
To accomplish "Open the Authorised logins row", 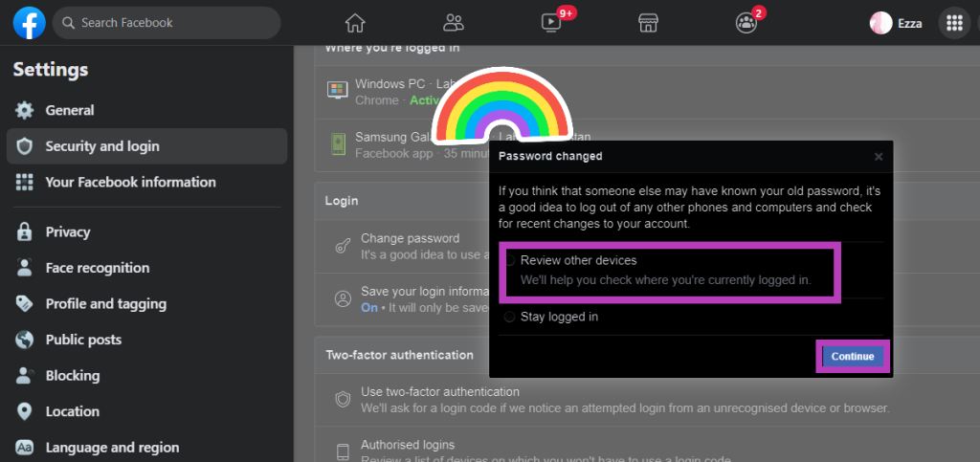I will pos(648,445).
